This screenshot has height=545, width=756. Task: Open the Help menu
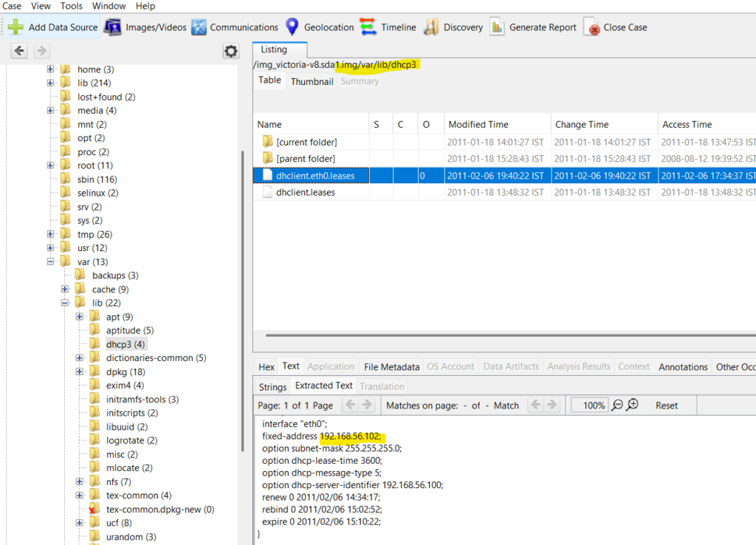pyautogui.click(x=145, y=6)
